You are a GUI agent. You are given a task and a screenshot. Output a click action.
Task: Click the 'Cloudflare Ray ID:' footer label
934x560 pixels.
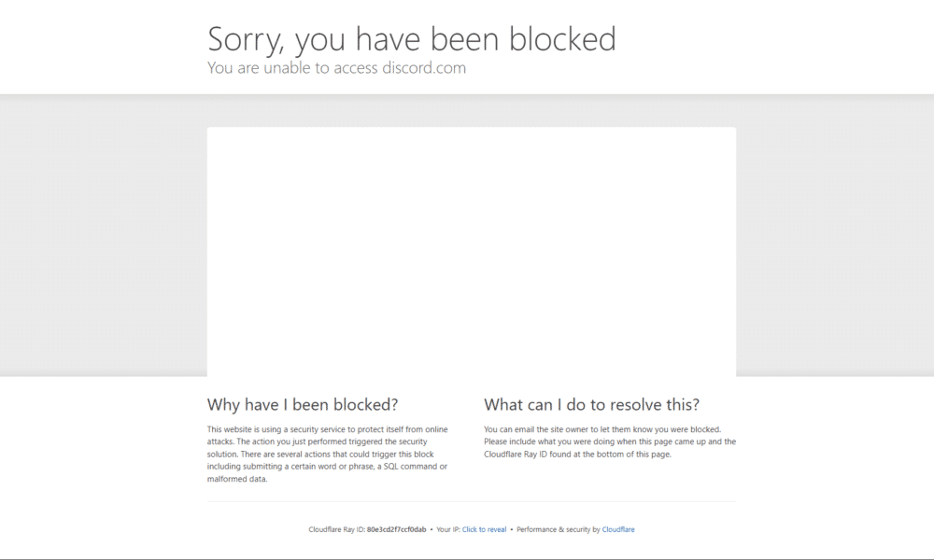336,529
